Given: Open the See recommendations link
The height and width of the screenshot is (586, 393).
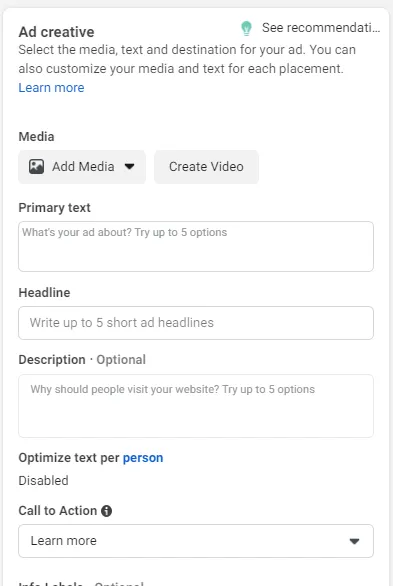Looking at the screenshot, I should click(x=321, y=28).
